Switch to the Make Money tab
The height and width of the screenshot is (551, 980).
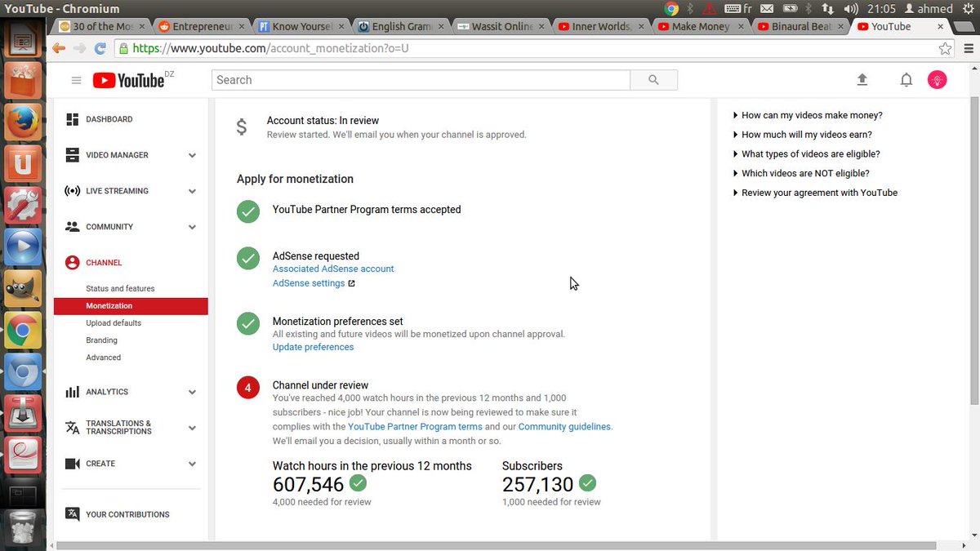702,26
